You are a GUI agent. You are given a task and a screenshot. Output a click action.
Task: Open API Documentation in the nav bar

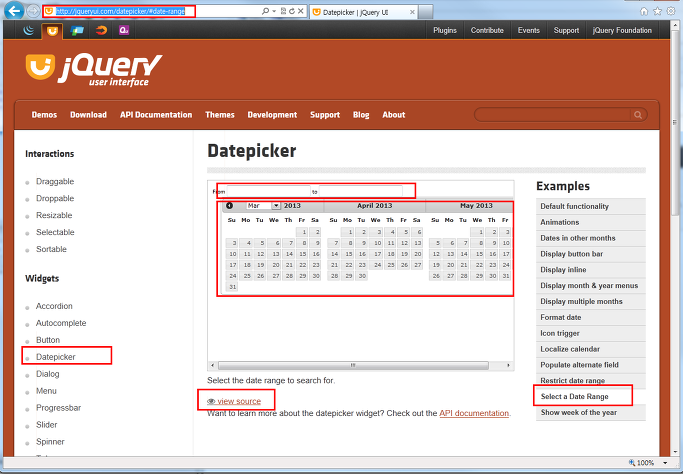[156, 115]
